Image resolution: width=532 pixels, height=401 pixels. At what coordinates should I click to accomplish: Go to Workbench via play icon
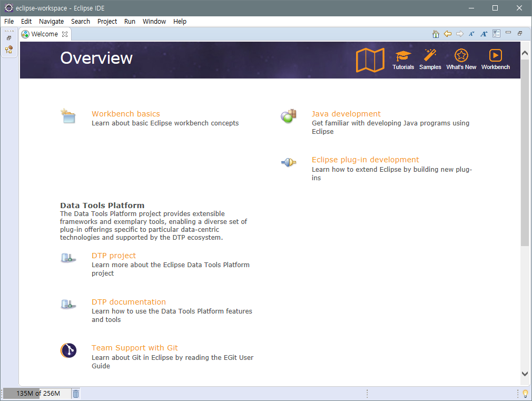[495, 55]
